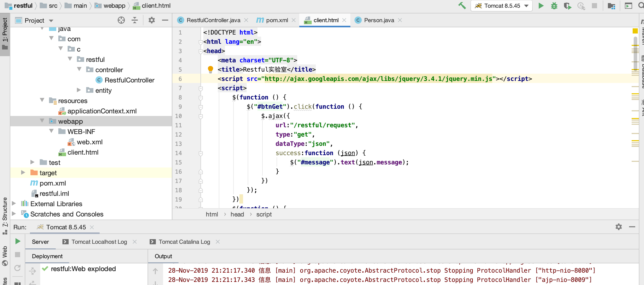This screenshot has height=285, width=644.
Task: Collapse the restful package node
Action: click(70, 59)
